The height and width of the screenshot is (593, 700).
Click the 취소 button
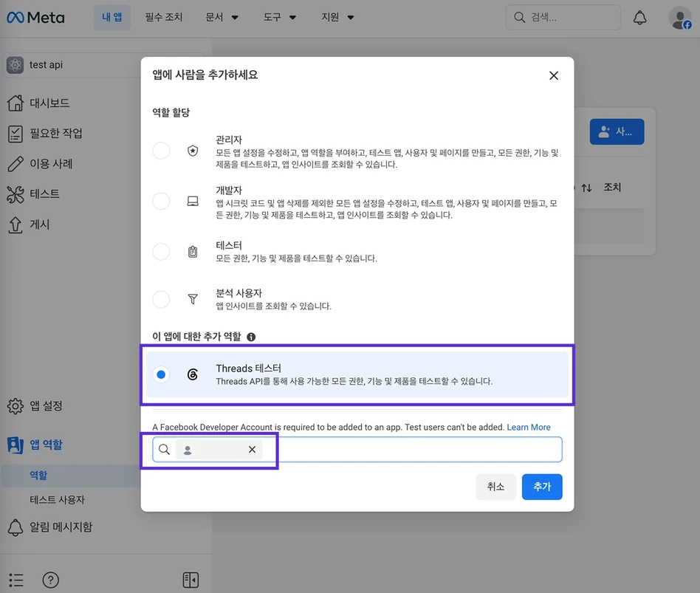point(495,487)
